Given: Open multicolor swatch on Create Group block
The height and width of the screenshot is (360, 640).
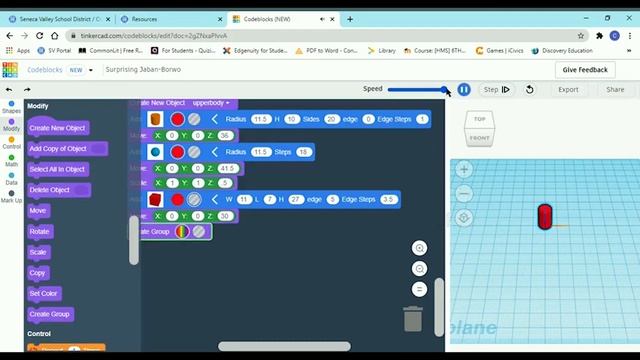Looking at the screenshot, I should [182, 231].
